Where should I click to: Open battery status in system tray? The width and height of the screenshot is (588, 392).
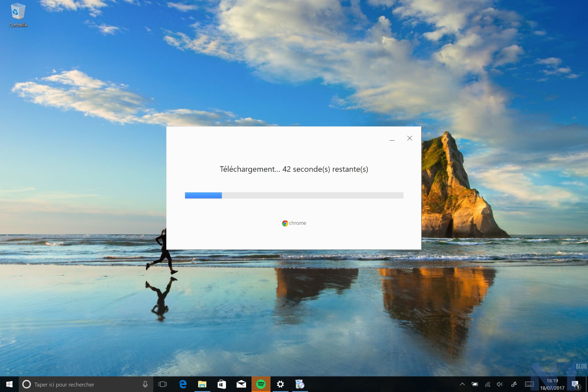point(475,384)
